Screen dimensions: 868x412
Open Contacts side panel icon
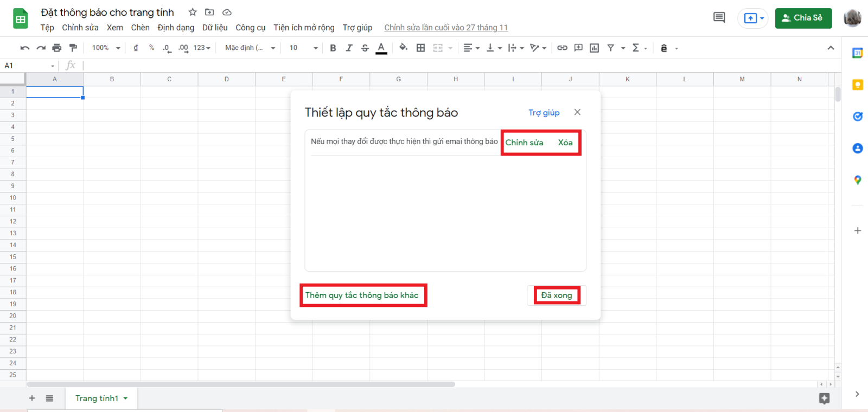(858, 148)
